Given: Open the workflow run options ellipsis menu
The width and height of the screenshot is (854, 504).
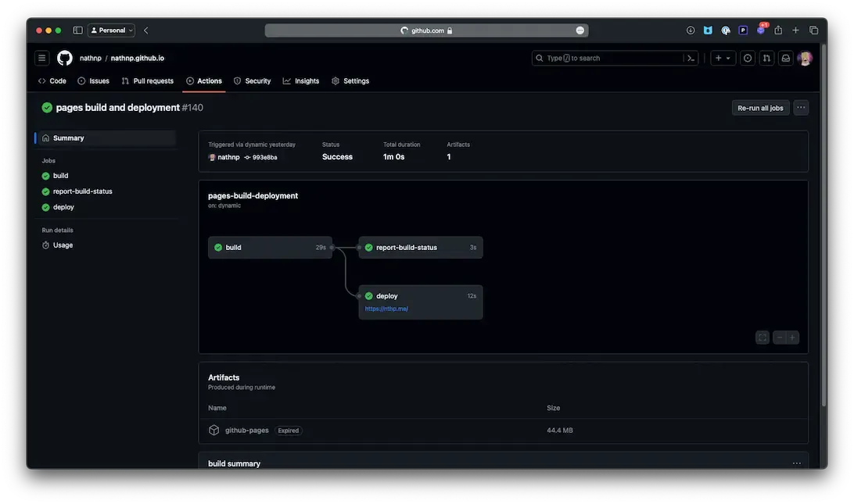Looking at the screenshot, I should tap(801, 108).
